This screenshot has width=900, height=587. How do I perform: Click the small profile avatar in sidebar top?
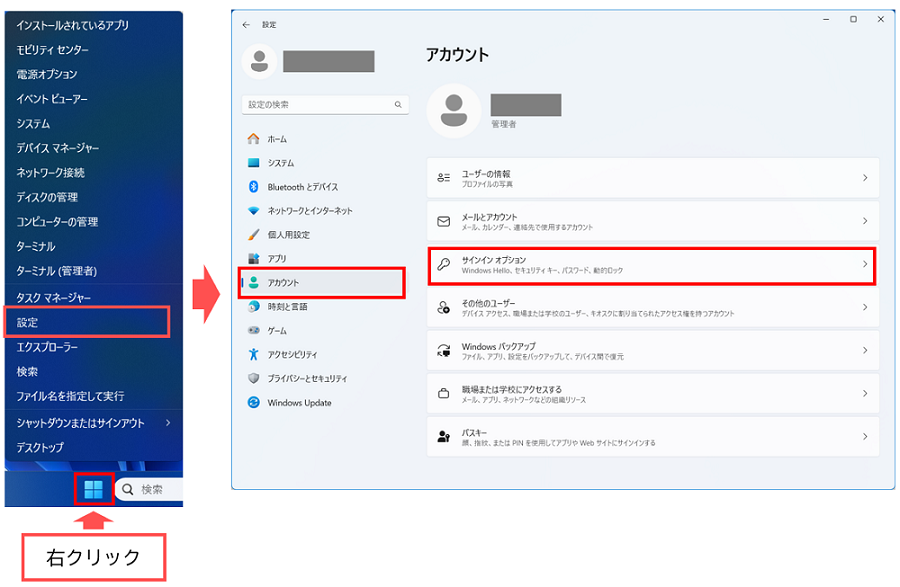[259, 61]
